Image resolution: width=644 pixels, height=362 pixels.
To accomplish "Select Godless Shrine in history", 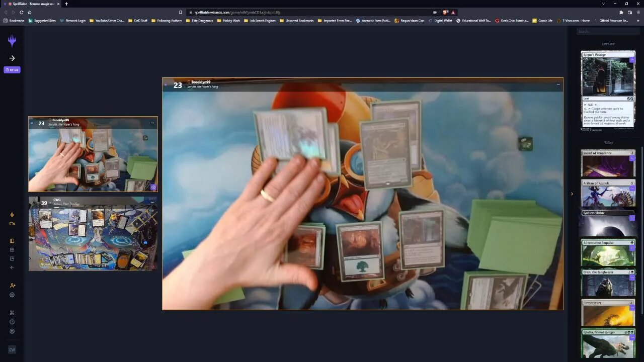I will point(608,223).
